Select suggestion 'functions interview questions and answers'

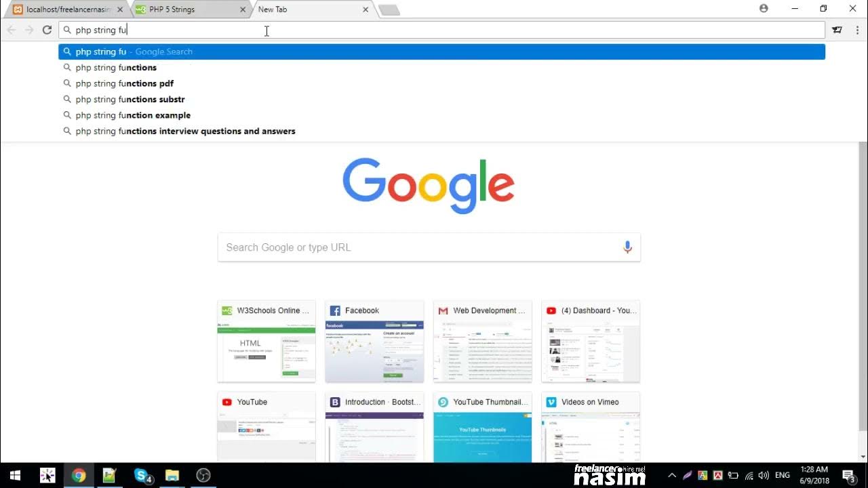coord(441,131)
